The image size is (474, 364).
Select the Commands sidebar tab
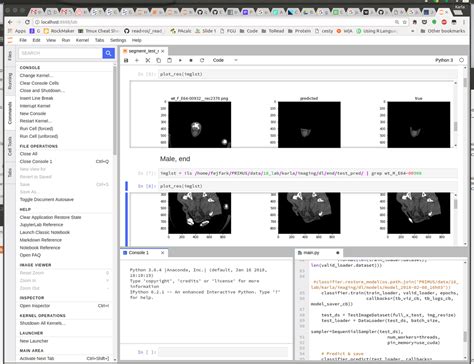pos(10,113)
